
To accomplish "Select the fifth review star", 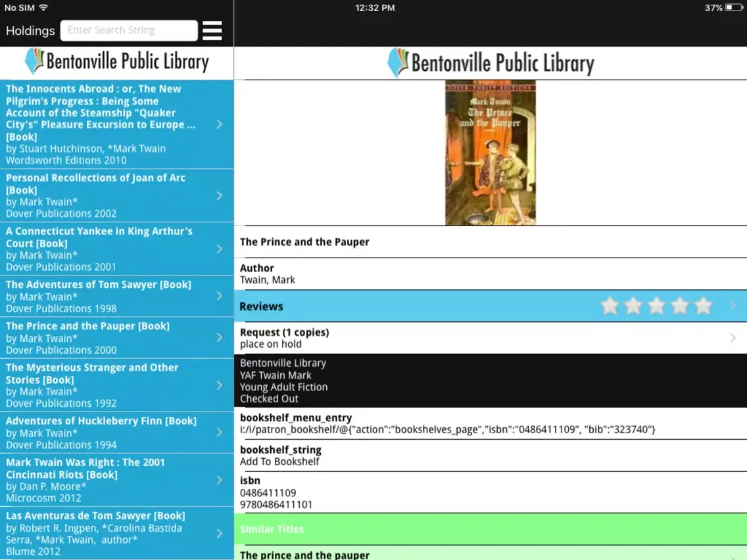I will click(703, 306).
